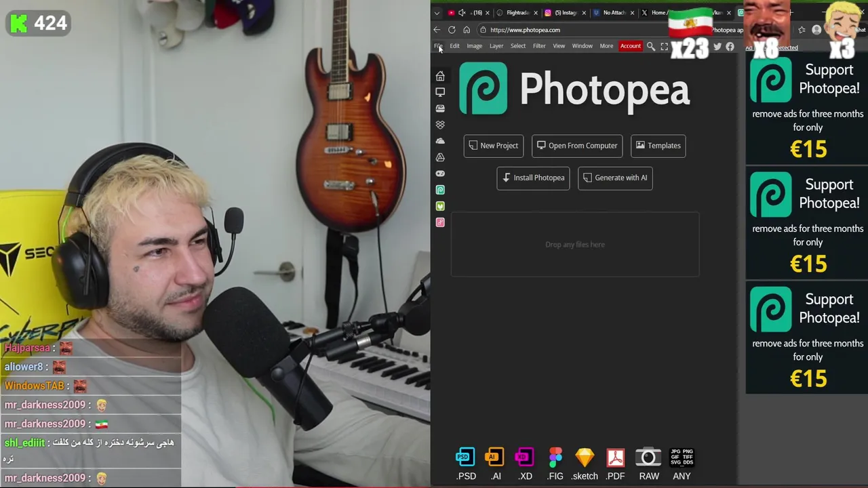Screen dimensions: 868x488
Task: Open the Edit menu
Action: (454, 46)
